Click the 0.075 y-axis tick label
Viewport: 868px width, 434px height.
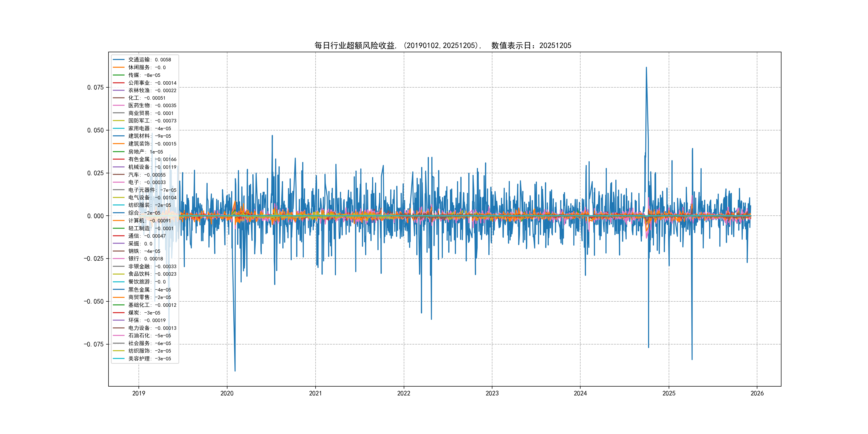(95, 88)
